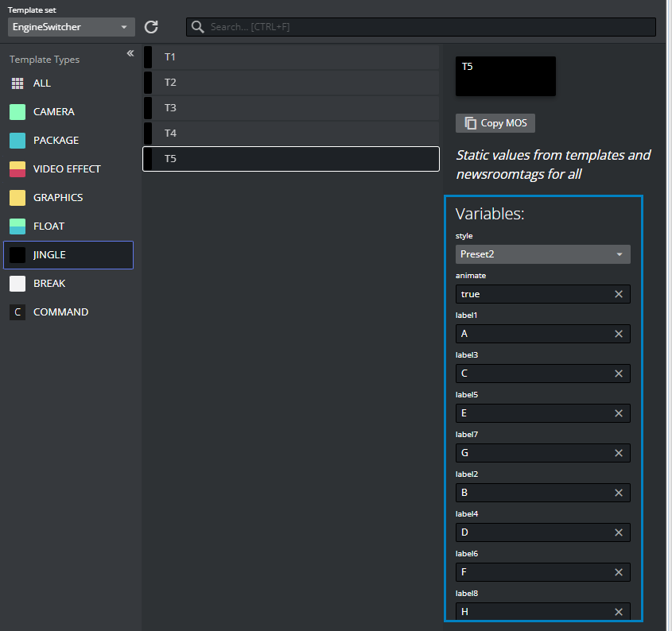Select the GRAPHICS template type

57,198
